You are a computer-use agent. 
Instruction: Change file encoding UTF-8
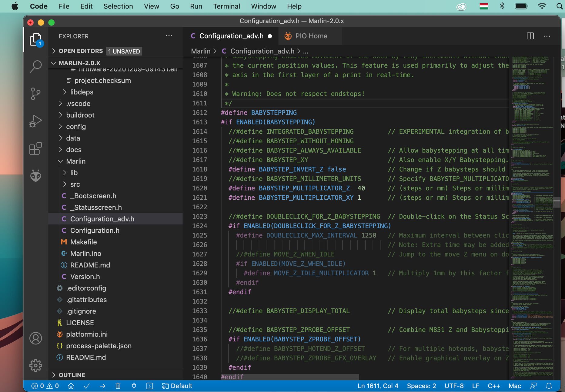coord(454,386)
